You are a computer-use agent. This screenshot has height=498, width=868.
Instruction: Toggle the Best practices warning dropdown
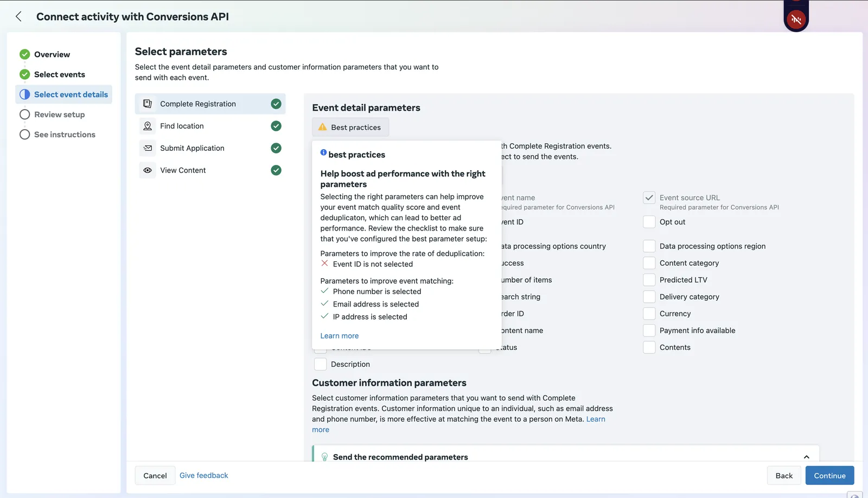pos(350,127)
